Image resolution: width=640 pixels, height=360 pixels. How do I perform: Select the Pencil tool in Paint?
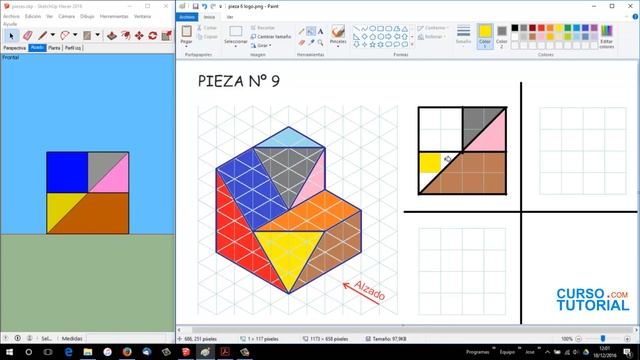(x=301, y=31)
